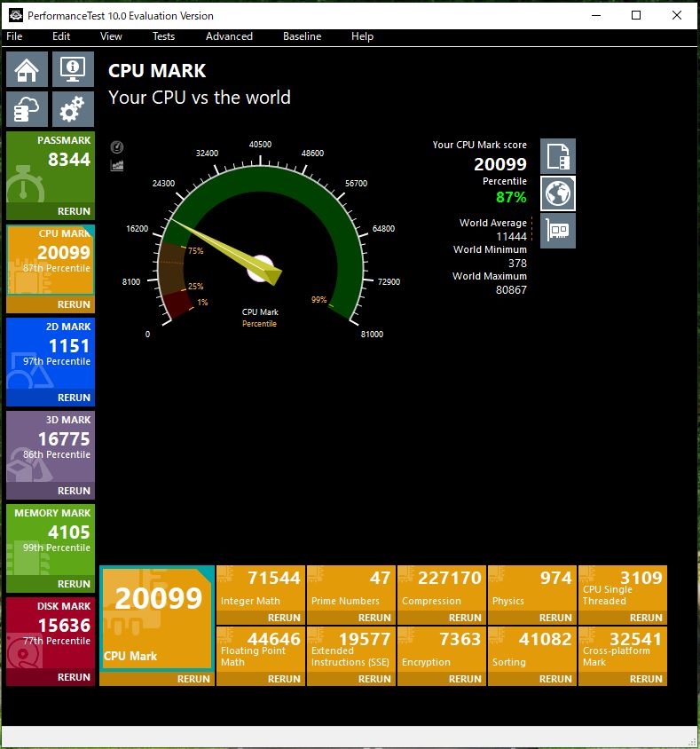The width and height of the screenshot is (700, 749).
Task: Rerun the Disk Mark test
Action: click(x=74, y=677)
